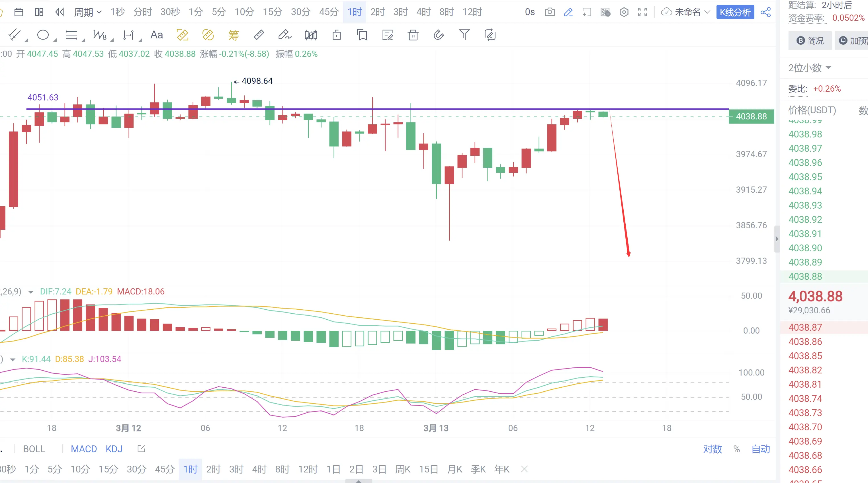Click the order book panel collapse handle
Viewport: 868px width, 483px height.
[777, 239]
